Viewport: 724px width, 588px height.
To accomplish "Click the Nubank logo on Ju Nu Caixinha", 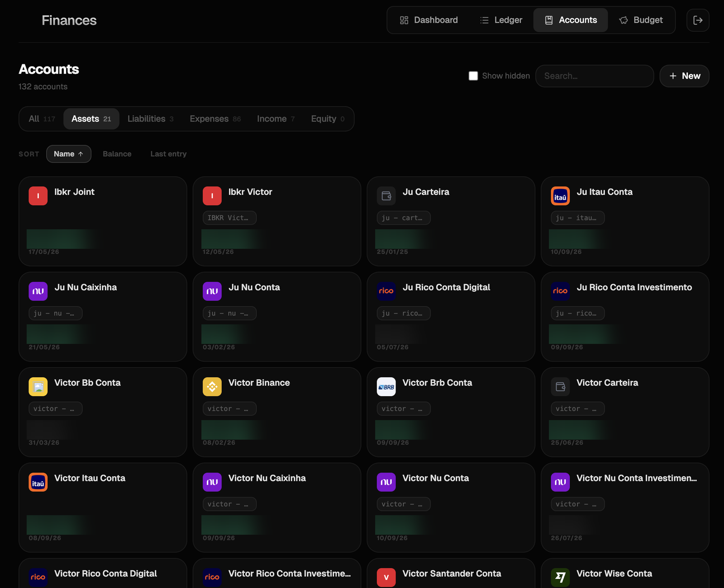I will 38,291.
